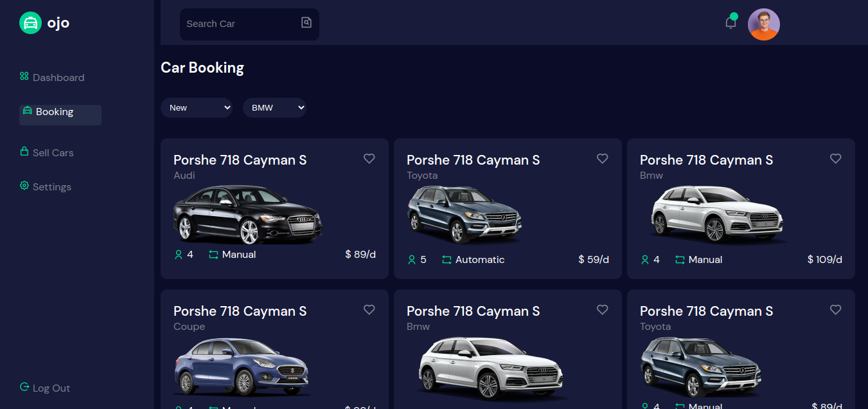Click the blue Suzuki sedan image

coord(242,367)
